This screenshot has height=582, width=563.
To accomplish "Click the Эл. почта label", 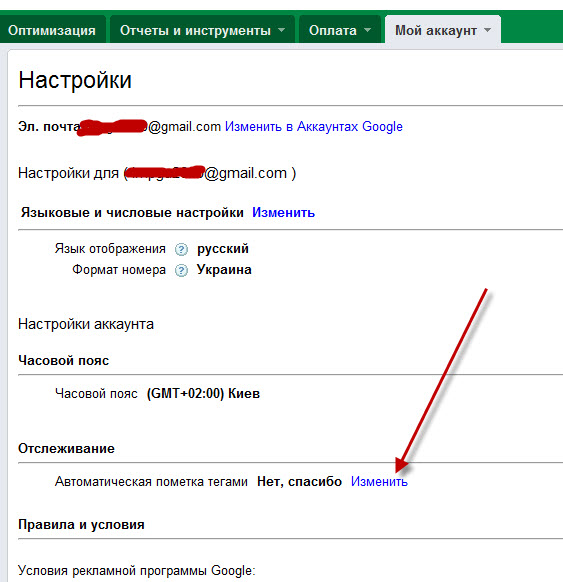I will tap(49, 127).
